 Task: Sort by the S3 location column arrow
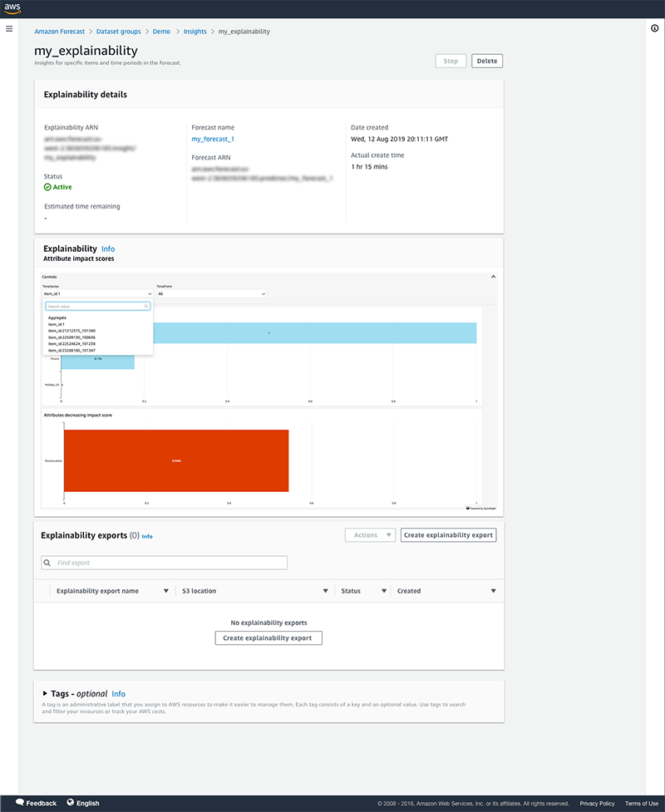coord(325,591)
